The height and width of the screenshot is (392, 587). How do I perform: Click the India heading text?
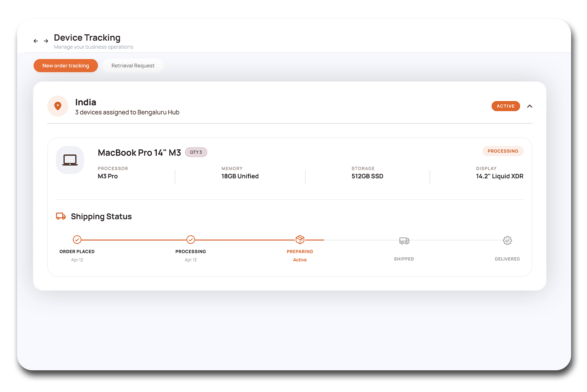(86, 102)
